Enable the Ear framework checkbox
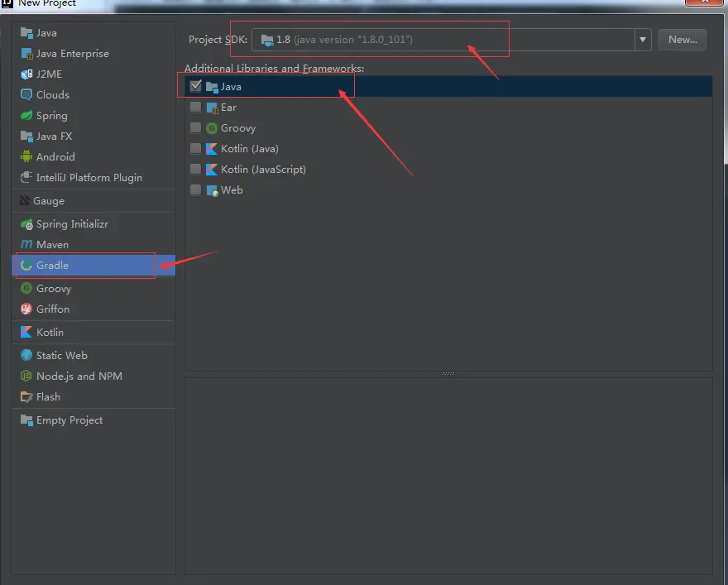Viewport: 728px width, 585px height. pos(195,108)
